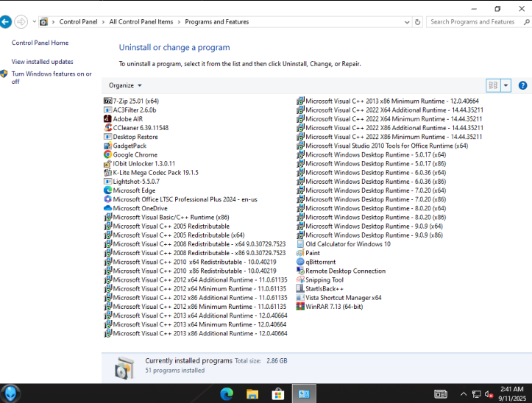Select WinRAR 7.13 (64-bit) entry
This screenshot has width=532, height=403.
(334, 307)
